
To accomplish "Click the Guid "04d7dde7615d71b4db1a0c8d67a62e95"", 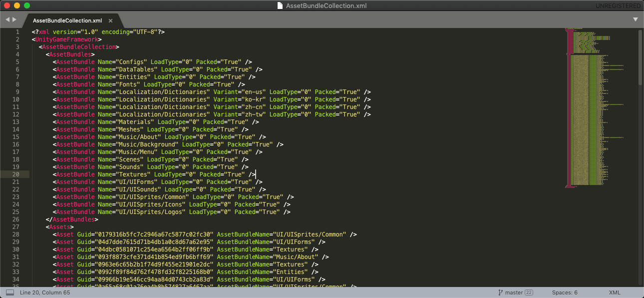I will [x=154, y=242].
